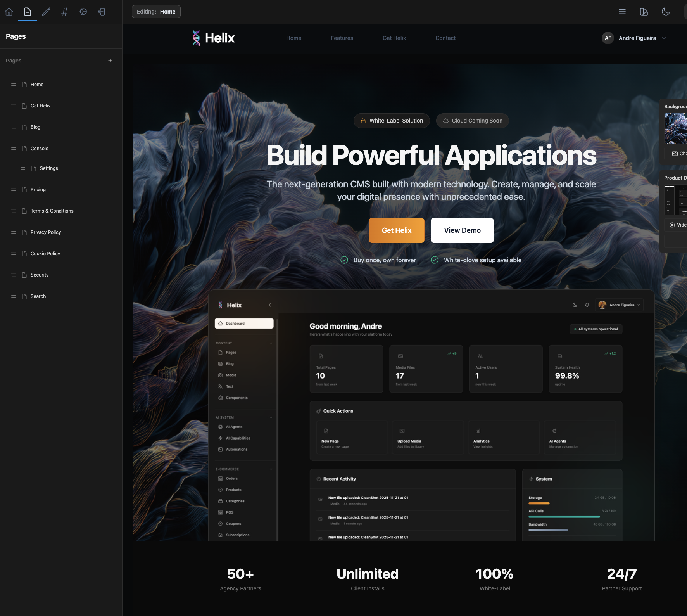Click the logout exit icon

[102, 12]
